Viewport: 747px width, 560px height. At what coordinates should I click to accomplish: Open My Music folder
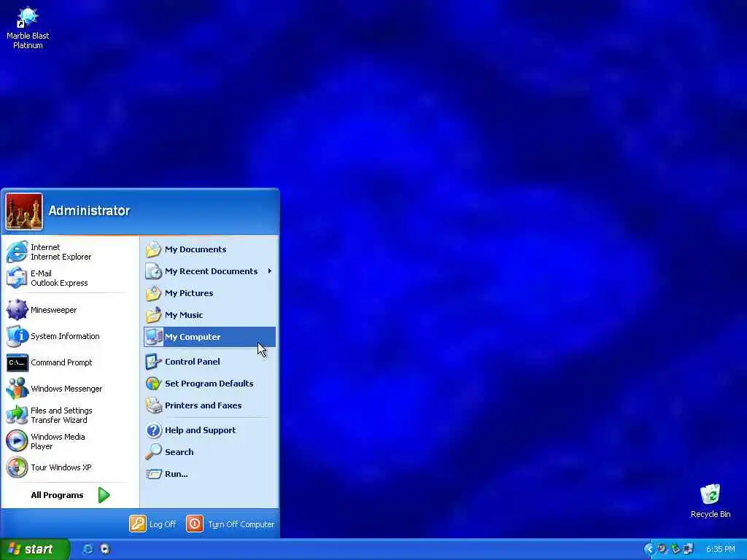pyautogui.click(x=209, y=315)
